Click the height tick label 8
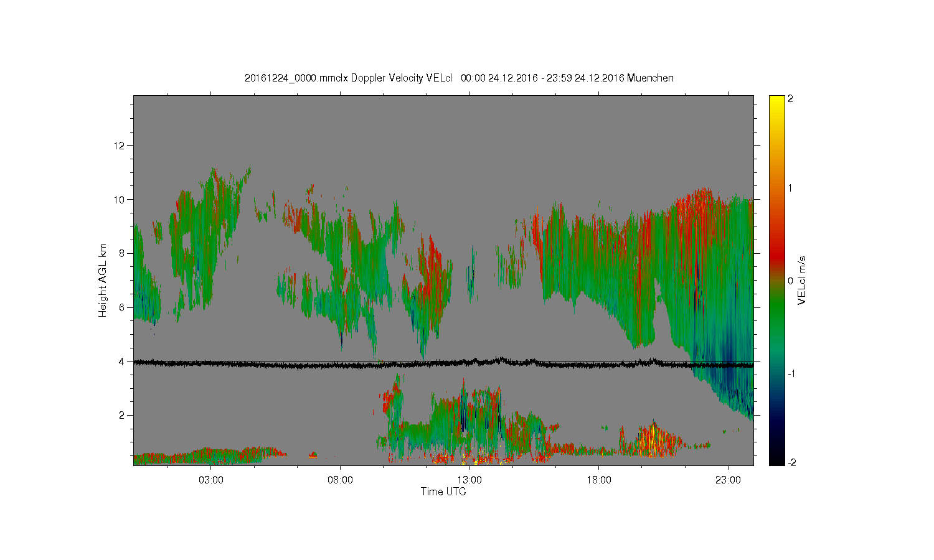 tap(122, 253)
